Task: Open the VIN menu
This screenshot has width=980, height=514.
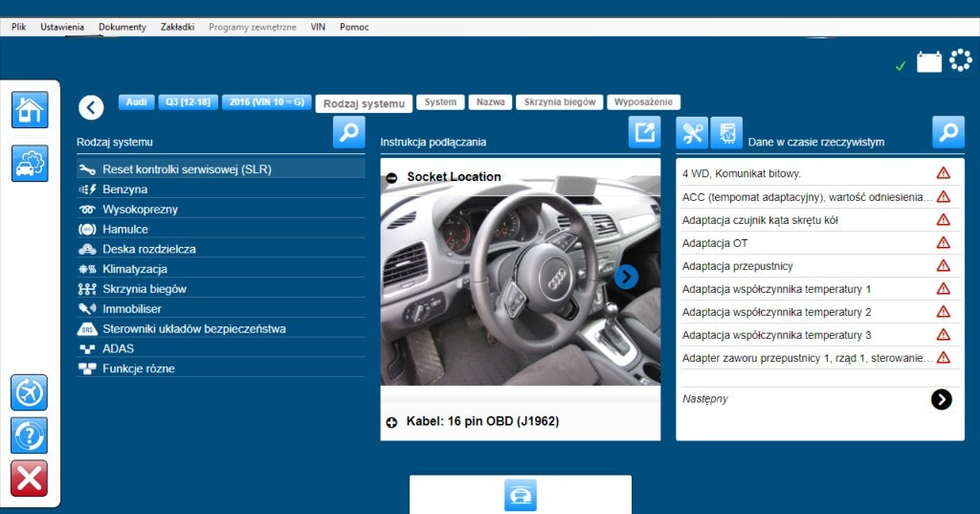Action: [x=318, y=27]
